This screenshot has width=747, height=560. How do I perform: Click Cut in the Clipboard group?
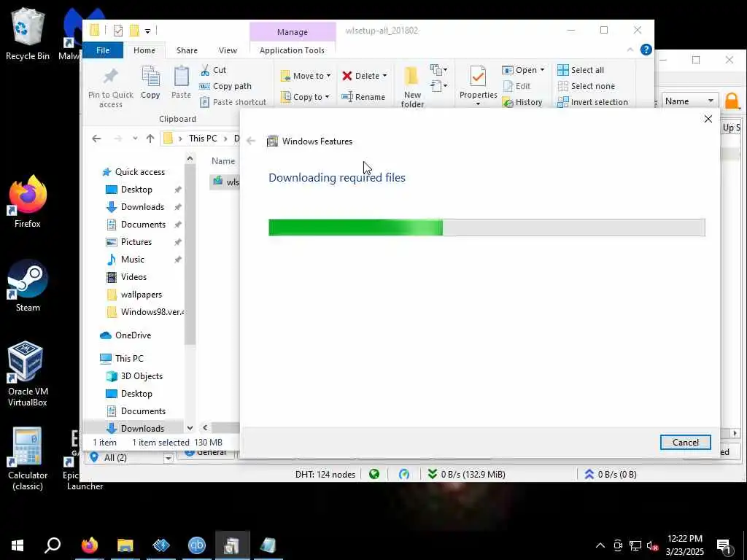(x=213, y=70)
